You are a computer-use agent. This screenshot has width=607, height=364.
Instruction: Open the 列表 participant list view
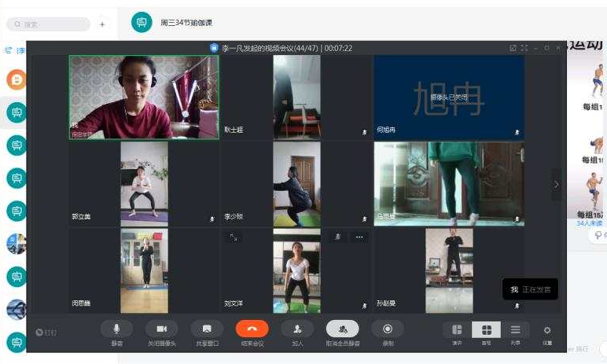[x=515, y=330]
